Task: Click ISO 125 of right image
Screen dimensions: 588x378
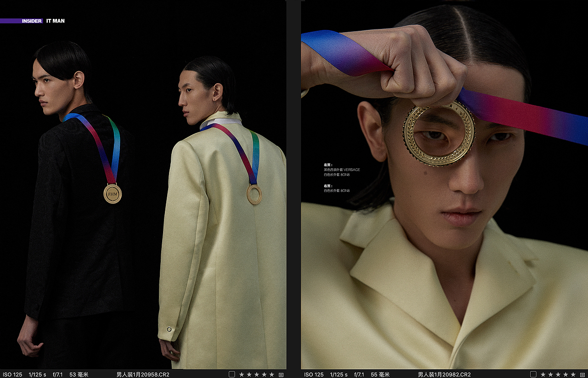Action: click(314, 375)
